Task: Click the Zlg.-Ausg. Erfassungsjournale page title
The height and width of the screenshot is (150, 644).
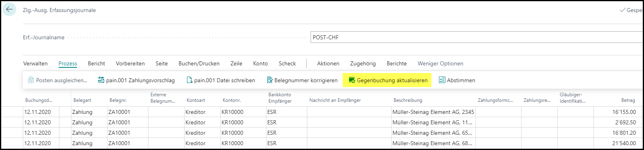Action: [59, 10]
